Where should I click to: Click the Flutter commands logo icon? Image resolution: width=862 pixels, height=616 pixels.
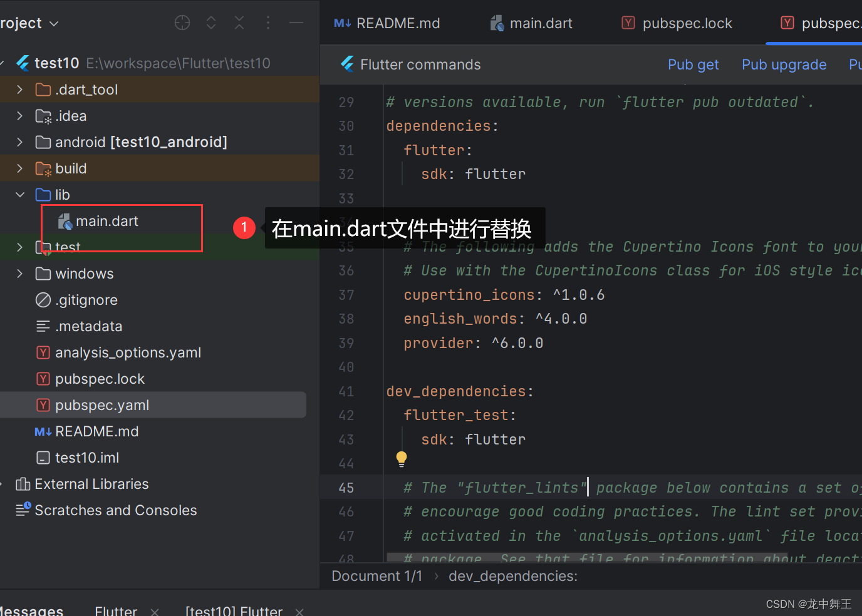(347, 64)
